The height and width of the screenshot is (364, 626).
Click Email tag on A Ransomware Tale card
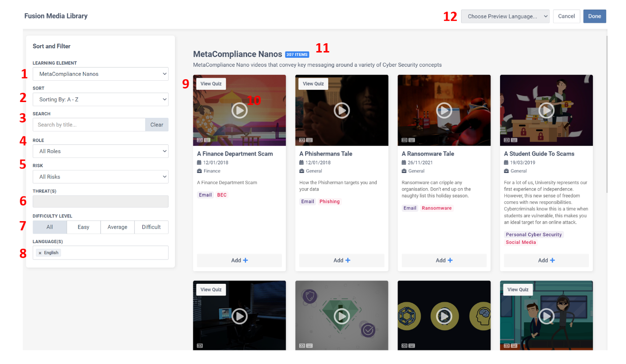[410, 208]
